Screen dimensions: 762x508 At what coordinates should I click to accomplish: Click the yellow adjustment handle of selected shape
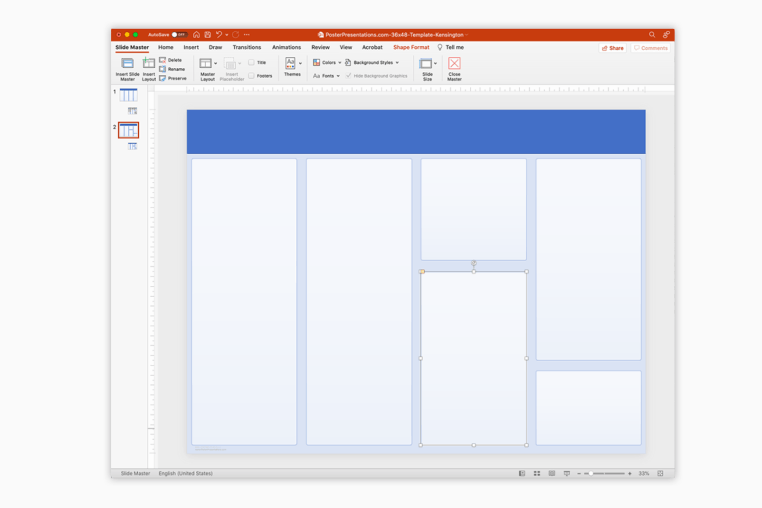pos(422,272)
